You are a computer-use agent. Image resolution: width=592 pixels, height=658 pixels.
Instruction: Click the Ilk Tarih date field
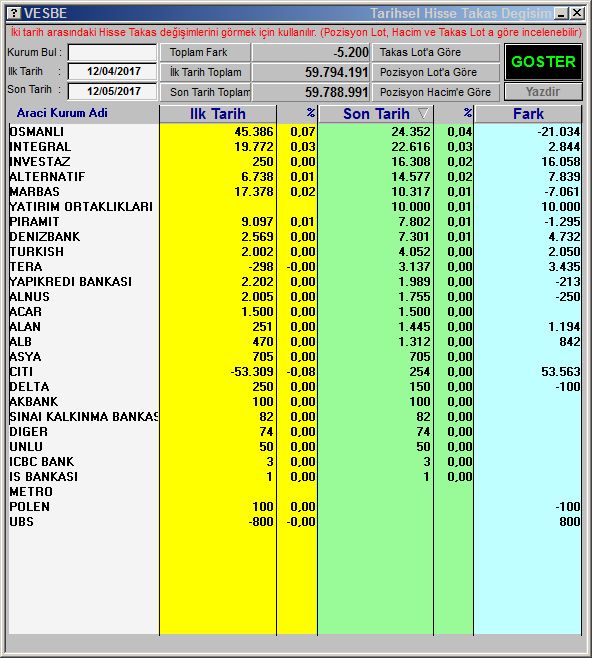tap(112, 71)
